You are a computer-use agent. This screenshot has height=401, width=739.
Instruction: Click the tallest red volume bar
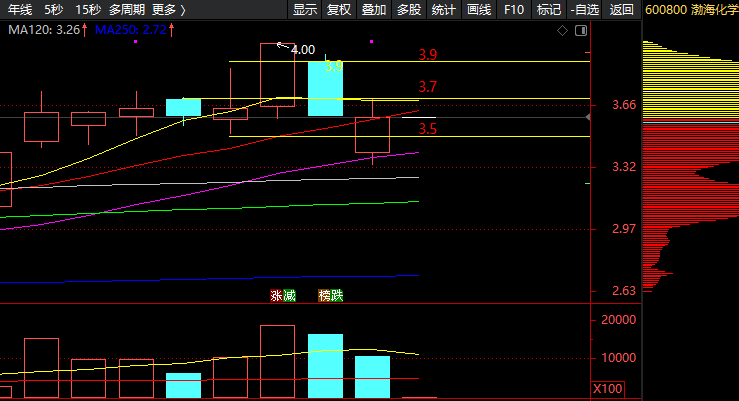click(278, 361)
